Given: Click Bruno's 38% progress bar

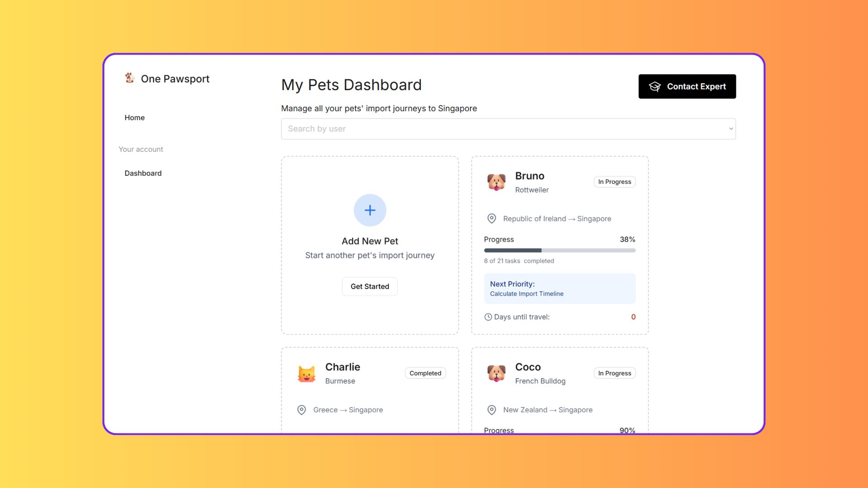Looking at the screenshot, I should (x=559, y=250).
